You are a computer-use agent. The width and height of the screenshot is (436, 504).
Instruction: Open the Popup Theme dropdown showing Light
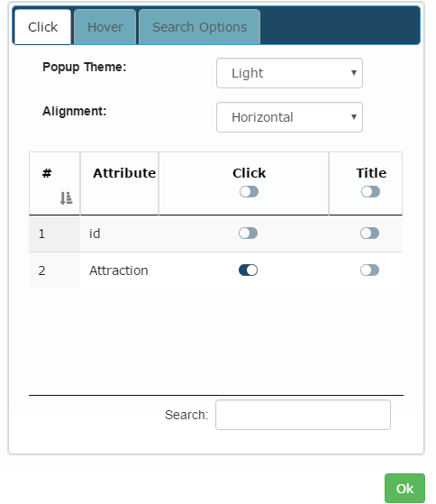pos(289,73)
